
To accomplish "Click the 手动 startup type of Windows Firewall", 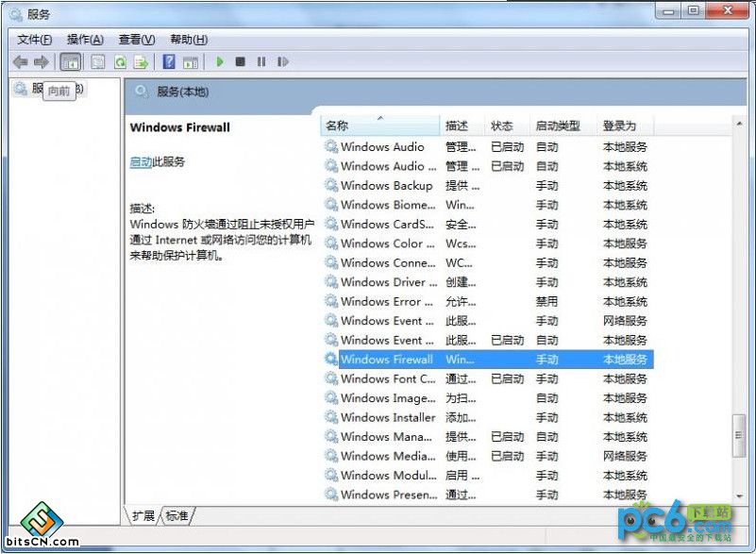I will (546, 360).
